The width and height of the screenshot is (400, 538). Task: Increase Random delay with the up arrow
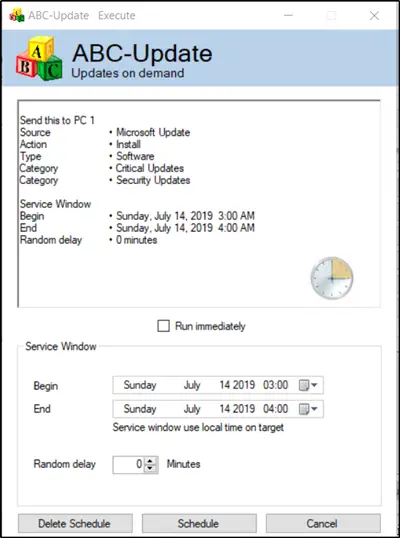coord(150,461)
